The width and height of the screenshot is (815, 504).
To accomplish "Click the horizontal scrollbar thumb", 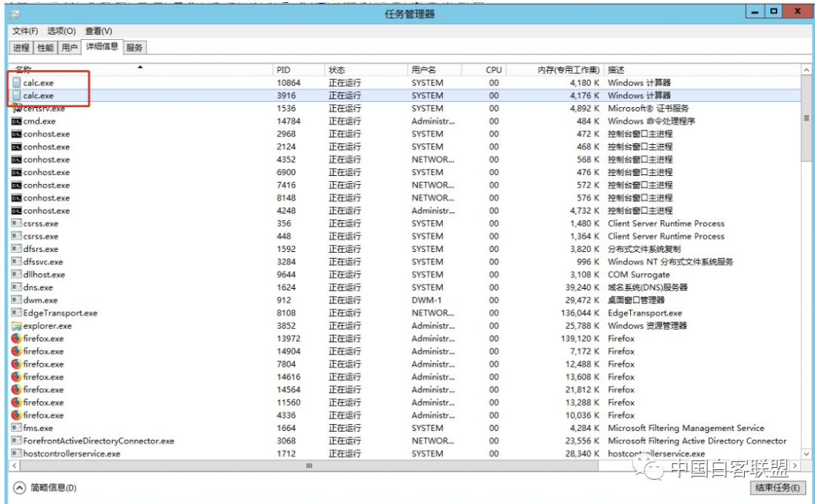I will tap(309, 466).
